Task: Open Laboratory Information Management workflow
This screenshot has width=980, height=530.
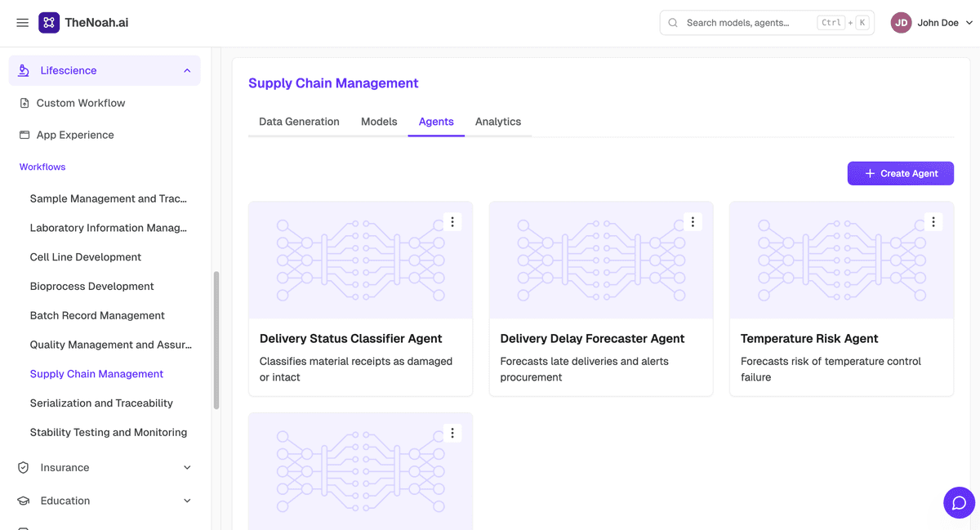Action: [x=109, y=228]
